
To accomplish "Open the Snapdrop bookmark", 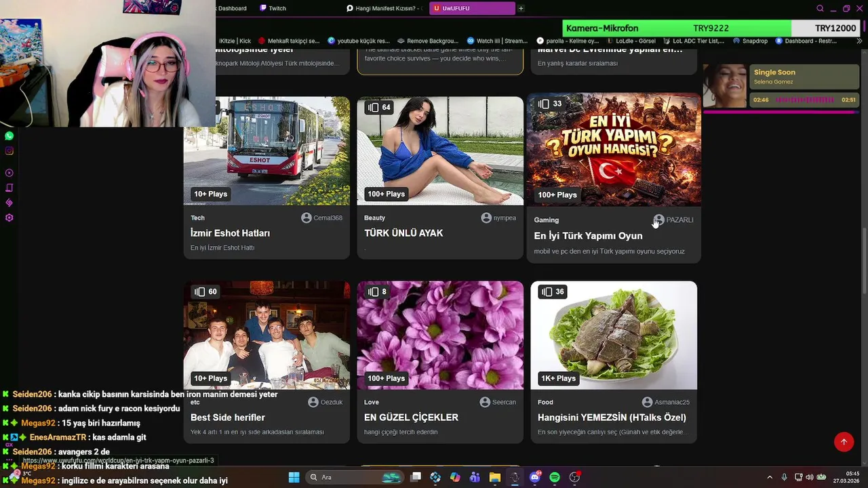I will [750, 41].
